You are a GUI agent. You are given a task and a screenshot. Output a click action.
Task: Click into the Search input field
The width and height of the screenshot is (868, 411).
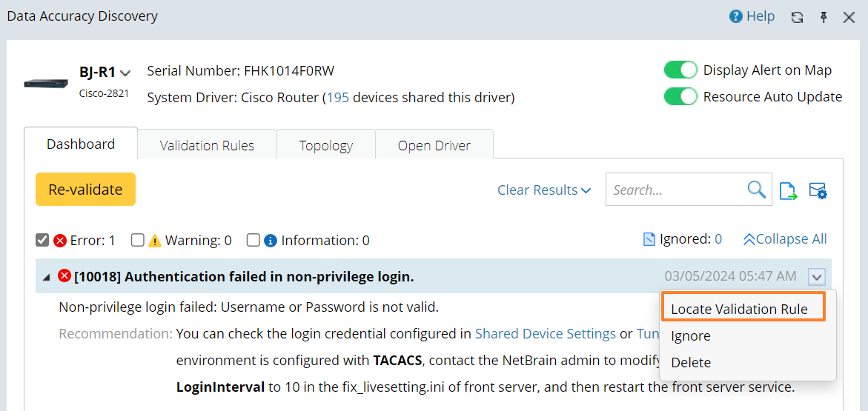tap(675, 190)
